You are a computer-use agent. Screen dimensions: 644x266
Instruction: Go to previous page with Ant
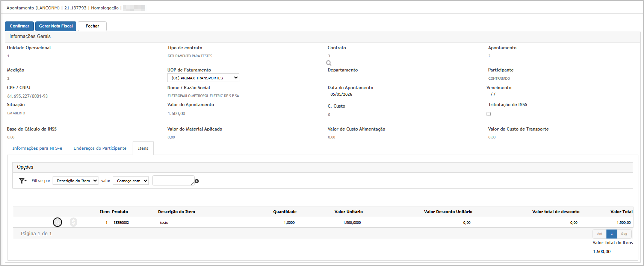click(600, 234)
